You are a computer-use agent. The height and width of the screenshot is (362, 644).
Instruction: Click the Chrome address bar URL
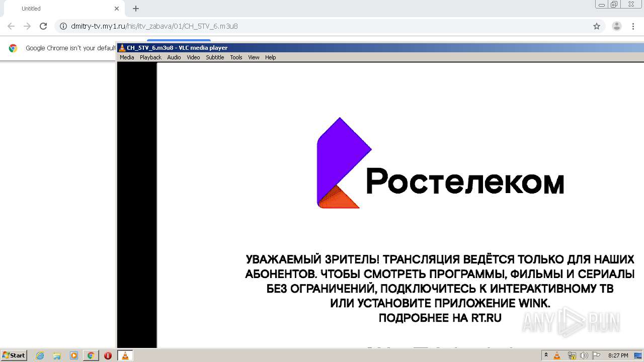point(154,26)
